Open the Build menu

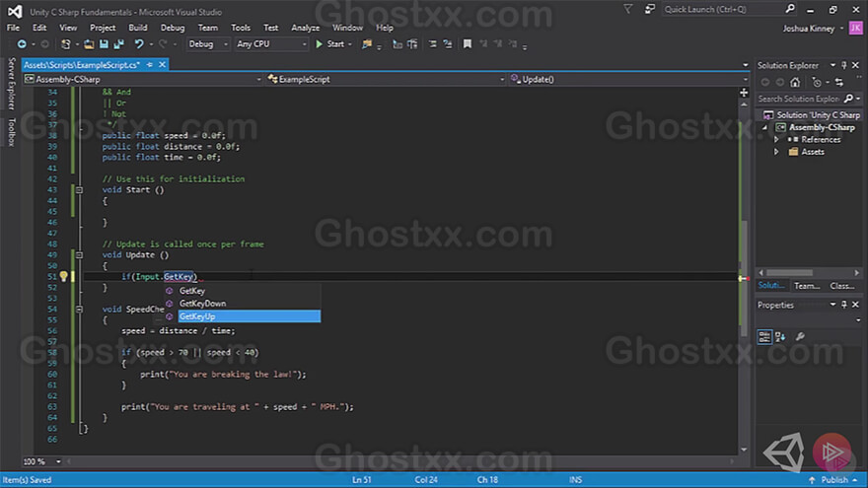click(x=138, y=28)
